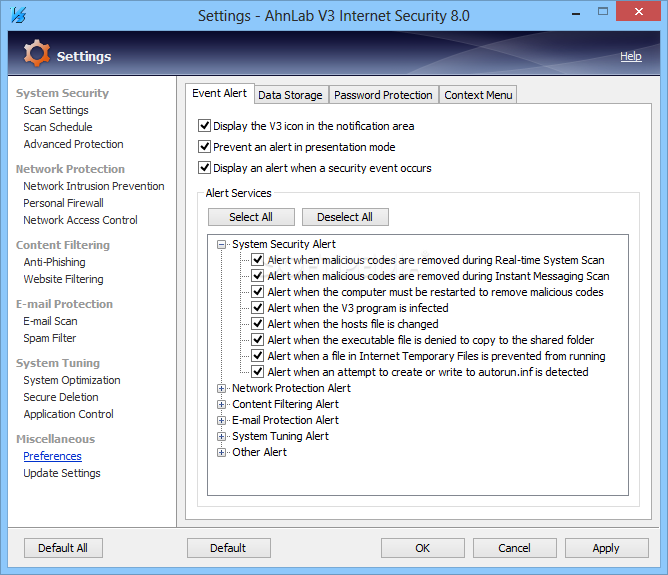Image resolution: width=668 pixels, height=575 pixels.
Task: Open Update Settings in sidebar
Action: pyautogui.click(x=62, y=473)
